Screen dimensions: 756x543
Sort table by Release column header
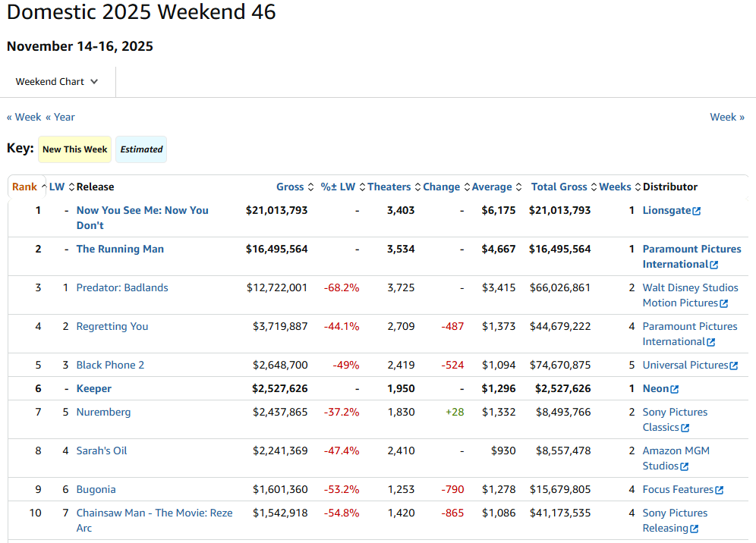pyautogui.click(x=95, y=187)
